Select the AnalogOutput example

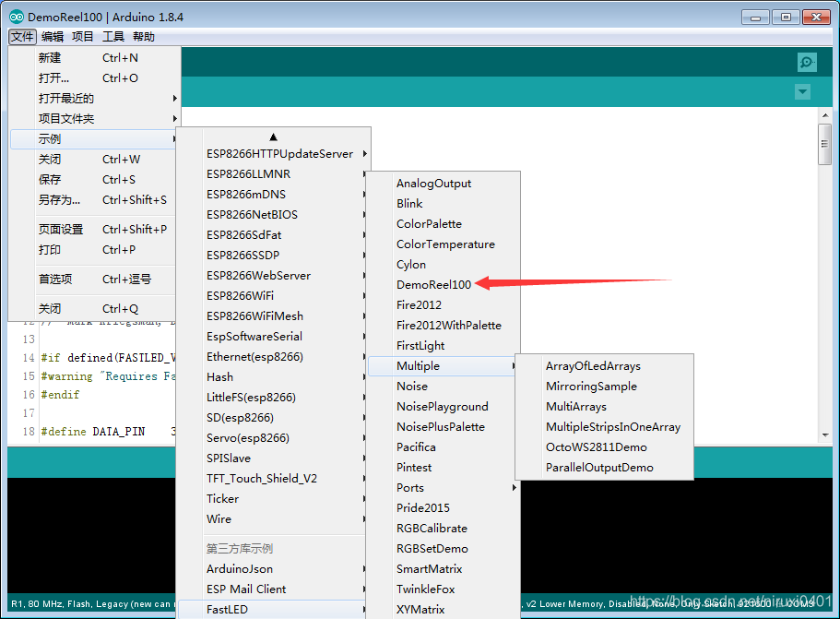[x=444, y=184]
